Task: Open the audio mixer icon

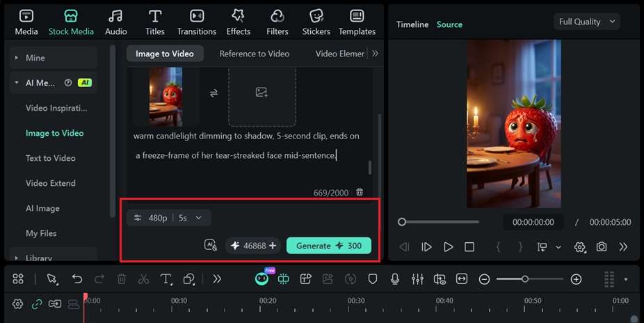Action: (x=417, y=279)
